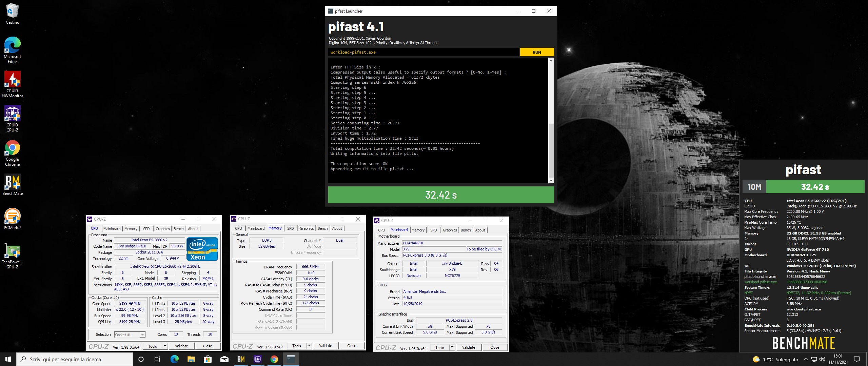
Task: Open PCMark 7 desktop shortcut
Action: pyautogui.click(x=12, y=219)
